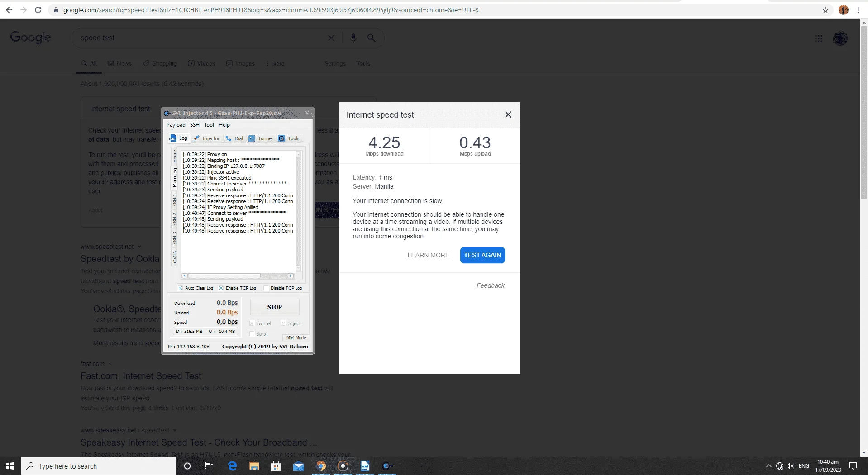Select the vertical OVPN tab
This screenshot has width=868, height=475.
175,256
